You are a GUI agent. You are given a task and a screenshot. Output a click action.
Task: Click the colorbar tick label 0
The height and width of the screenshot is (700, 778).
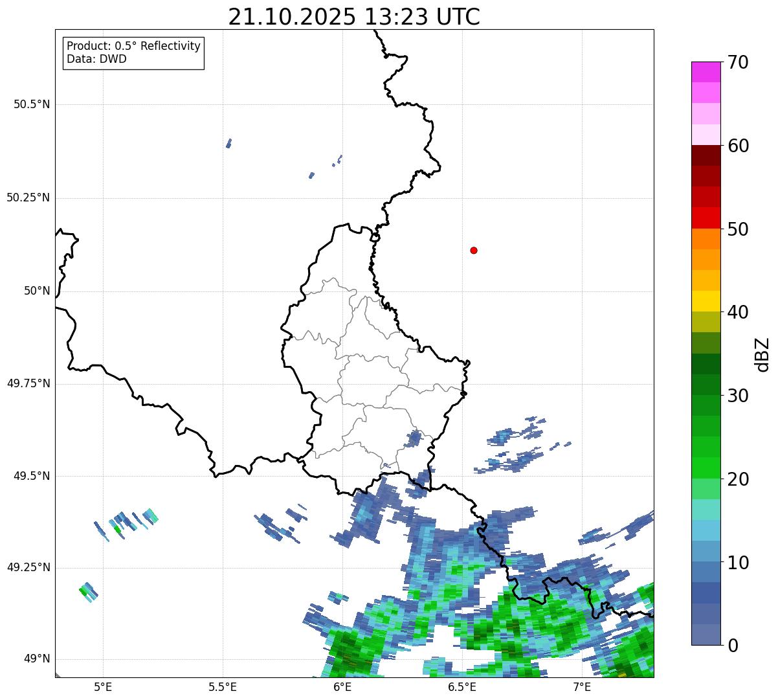pos(733,646)
